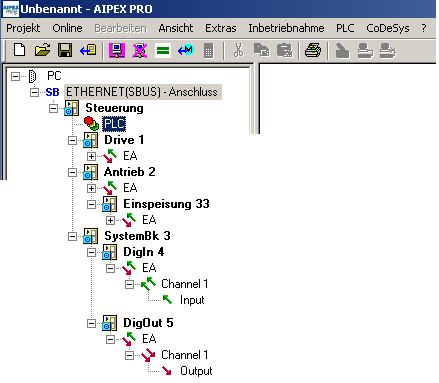This screenshot has height=383, width=439.
Task: Open the Ansicht menu
Action: (176, 28)
